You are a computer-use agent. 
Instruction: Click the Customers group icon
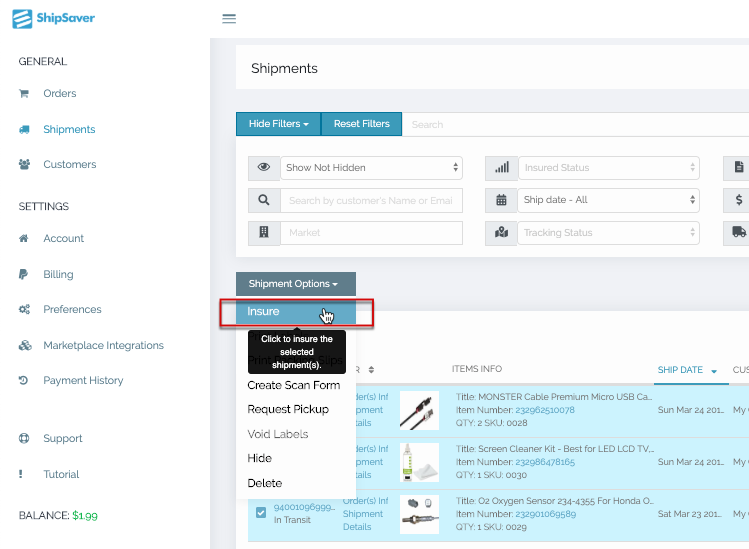pyautogui.click(x=24, y=164)
